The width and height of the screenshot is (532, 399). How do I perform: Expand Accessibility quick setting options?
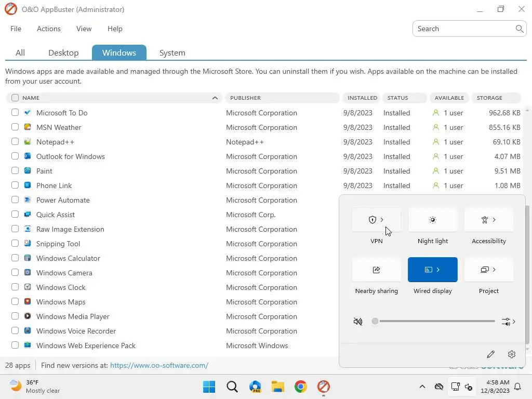495,220
